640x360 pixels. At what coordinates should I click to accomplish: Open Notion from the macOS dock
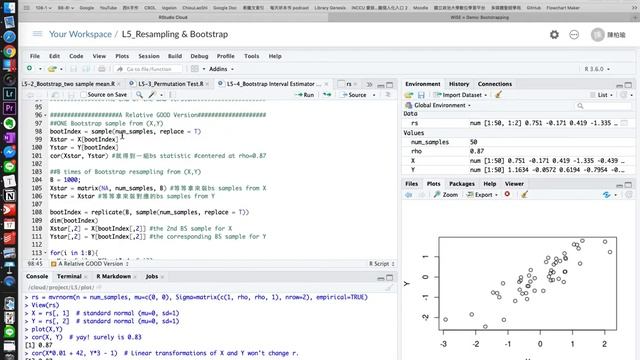click(x=9, y=196)
